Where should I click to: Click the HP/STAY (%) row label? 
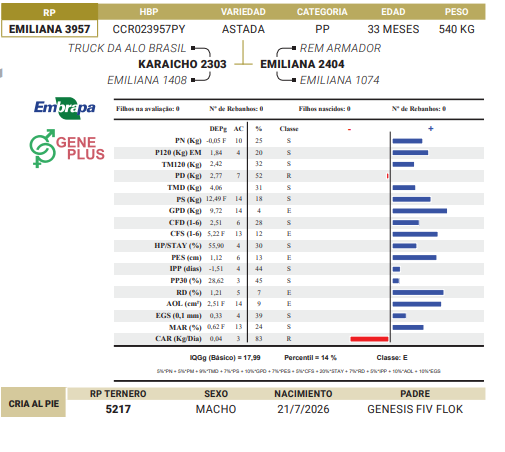(x=178, y=246)
